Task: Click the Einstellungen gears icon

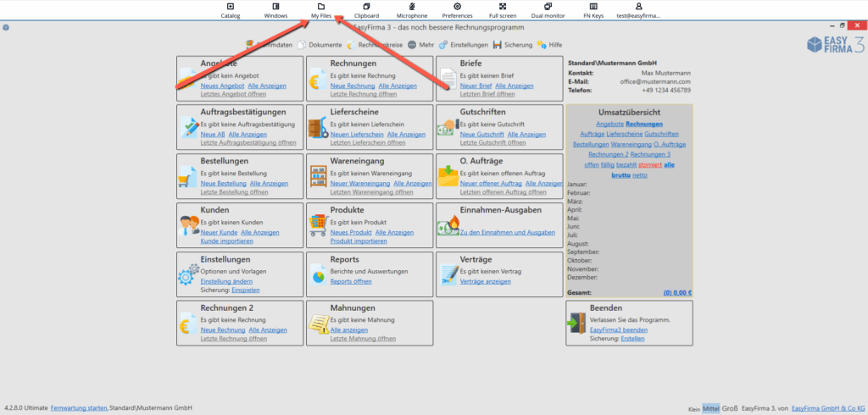Action: pyautogui.click(x=188, y=274)
